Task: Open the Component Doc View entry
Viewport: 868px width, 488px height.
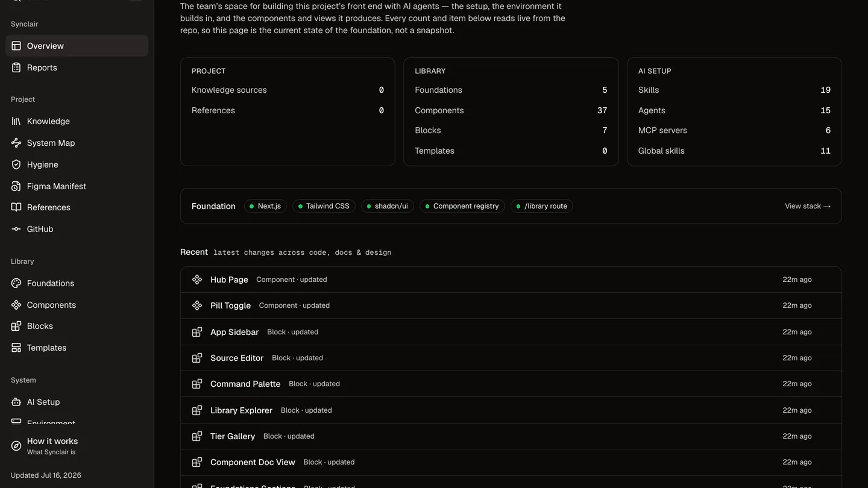Action: click(x=511, y=462)
